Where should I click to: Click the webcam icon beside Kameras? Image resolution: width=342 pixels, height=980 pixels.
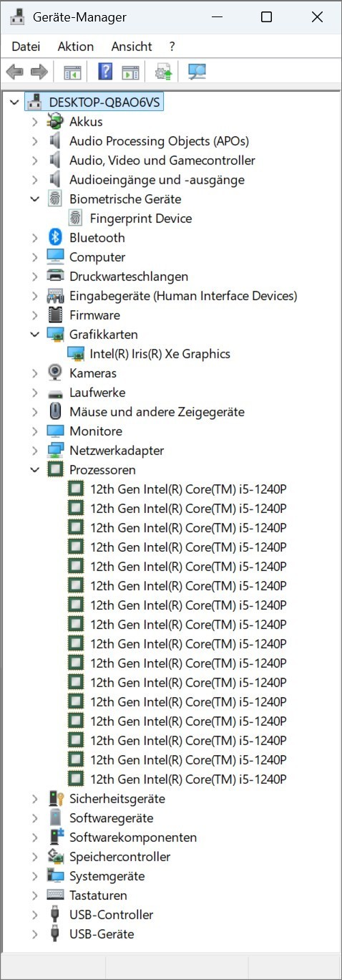[x=55, y=373]
